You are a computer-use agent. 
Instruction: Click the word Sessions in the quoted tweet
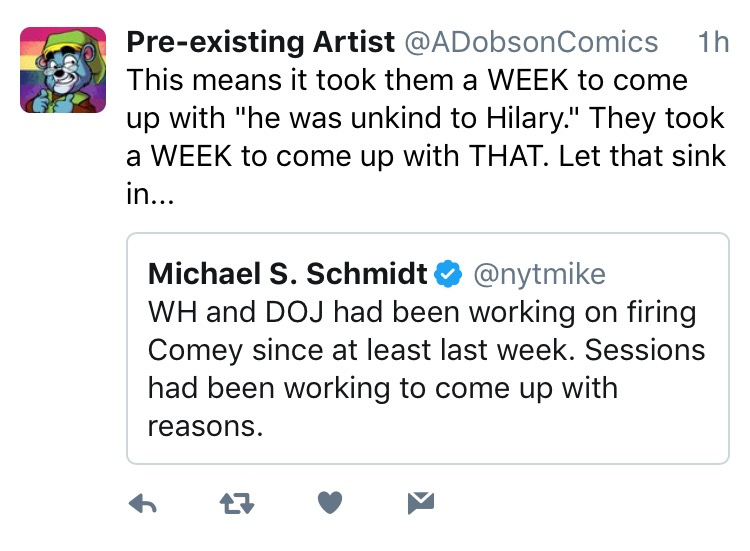645,350
